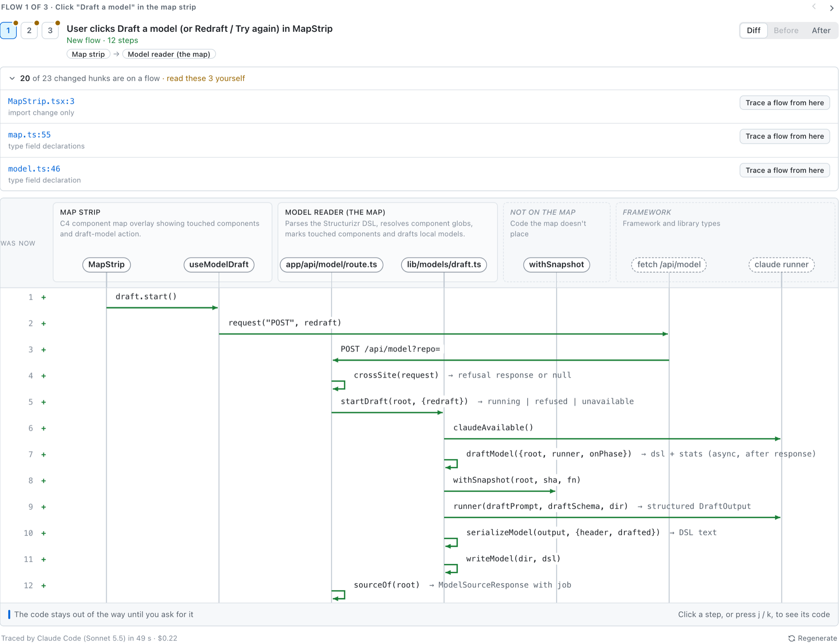Select flow tab 3
Screen dimensions: 839x644
point(50,30)
